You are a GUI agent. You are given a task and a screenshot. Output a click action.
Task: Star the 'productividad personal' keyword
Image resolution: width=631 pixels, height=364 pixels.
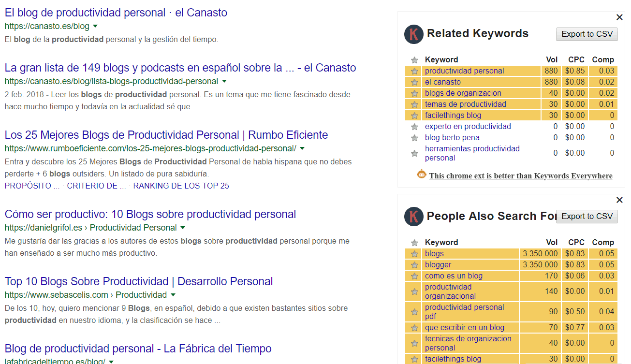[x=414, y=71]
